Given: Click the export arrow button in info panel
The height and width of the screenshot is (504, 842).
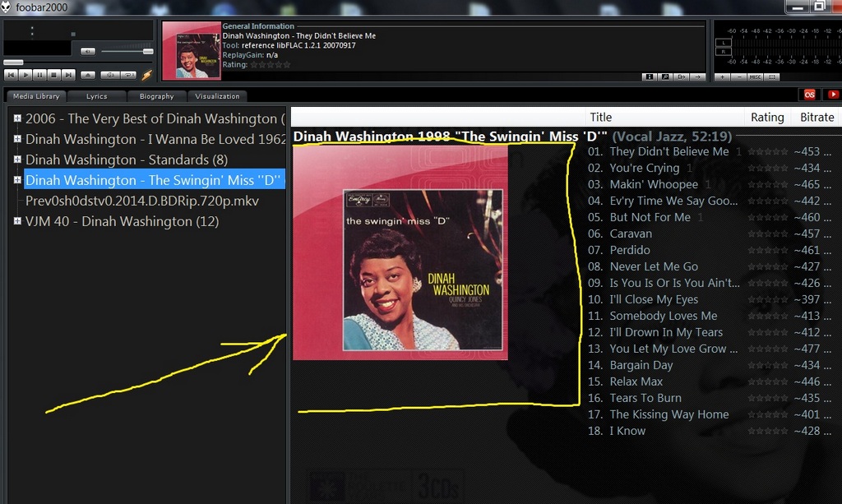Looking at the screenshot, I should (x=682, y=76).
